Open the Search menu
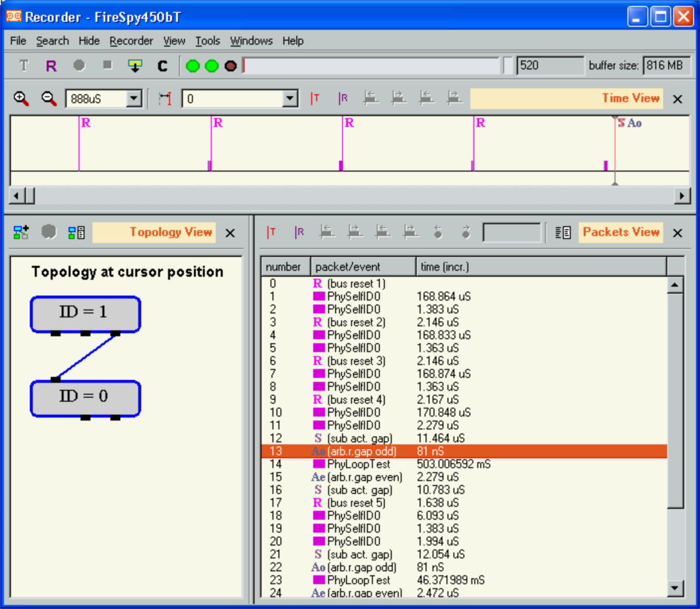700x609 pixels. pyautogui.click(x=52, y=41)
